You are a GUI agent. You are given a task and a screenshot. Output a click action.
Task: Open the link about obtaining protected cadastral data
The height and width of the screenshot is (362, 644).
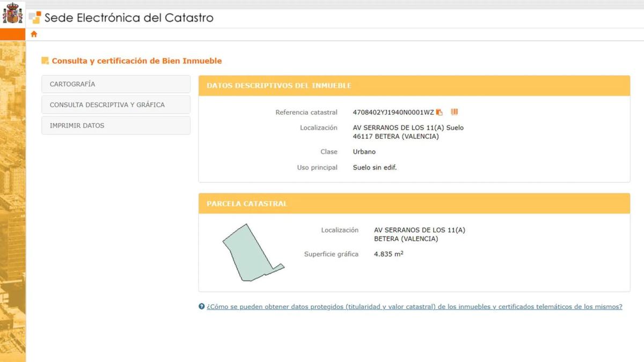point(414,307)
